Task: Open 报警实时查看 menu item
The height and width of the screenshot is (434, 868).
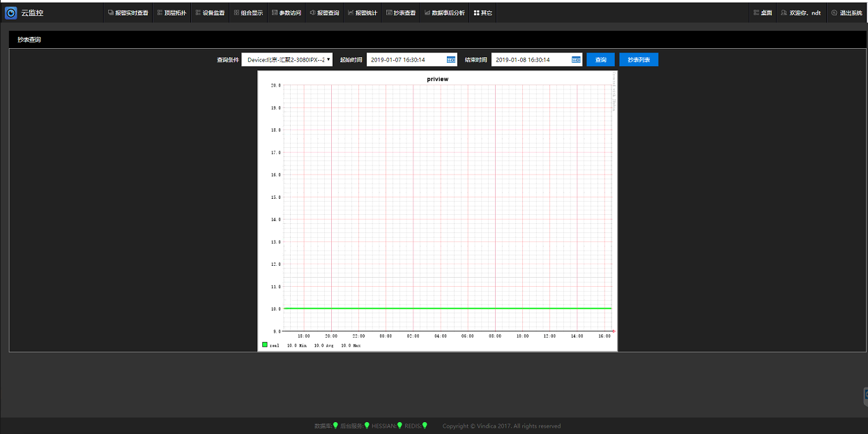Action: click(128, 13)
